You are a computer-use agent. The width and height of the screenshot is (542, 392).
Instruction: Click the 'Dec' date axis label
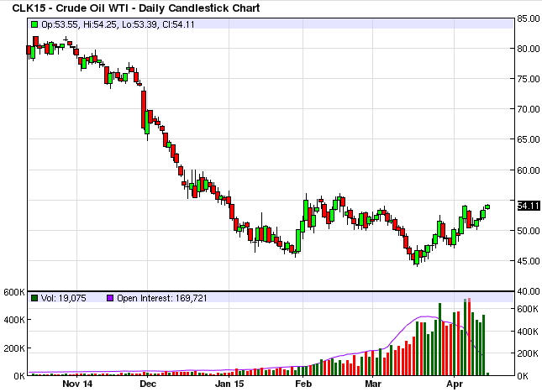pos(148,384)
